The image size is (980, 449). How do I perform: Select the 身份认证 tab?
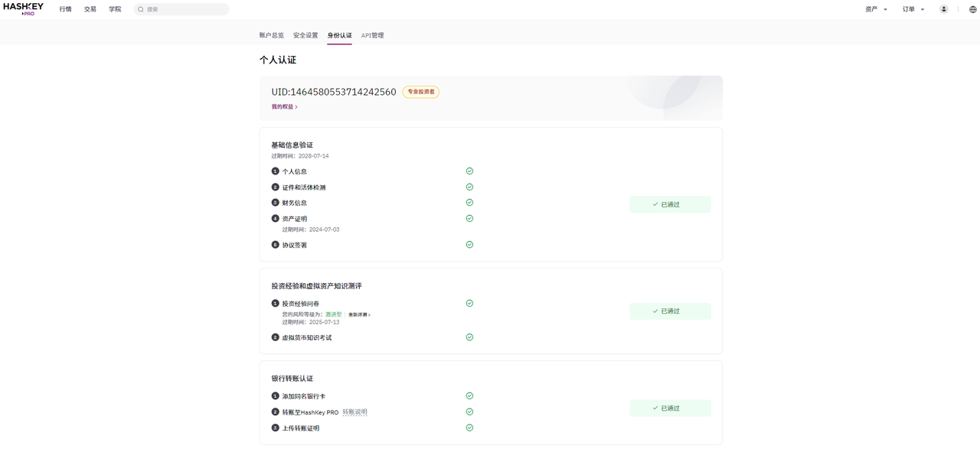[x=340, y=35]
